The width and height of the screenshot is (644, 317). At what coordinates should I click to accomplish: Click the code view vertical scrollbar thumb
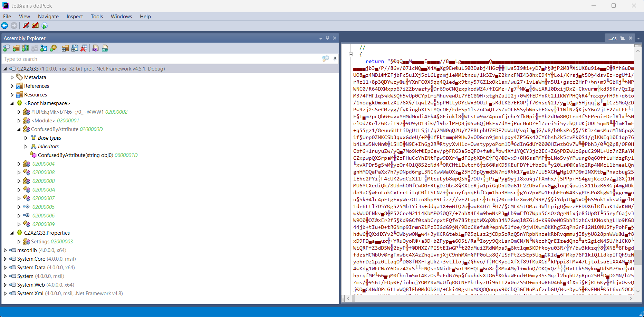point(638,257)
